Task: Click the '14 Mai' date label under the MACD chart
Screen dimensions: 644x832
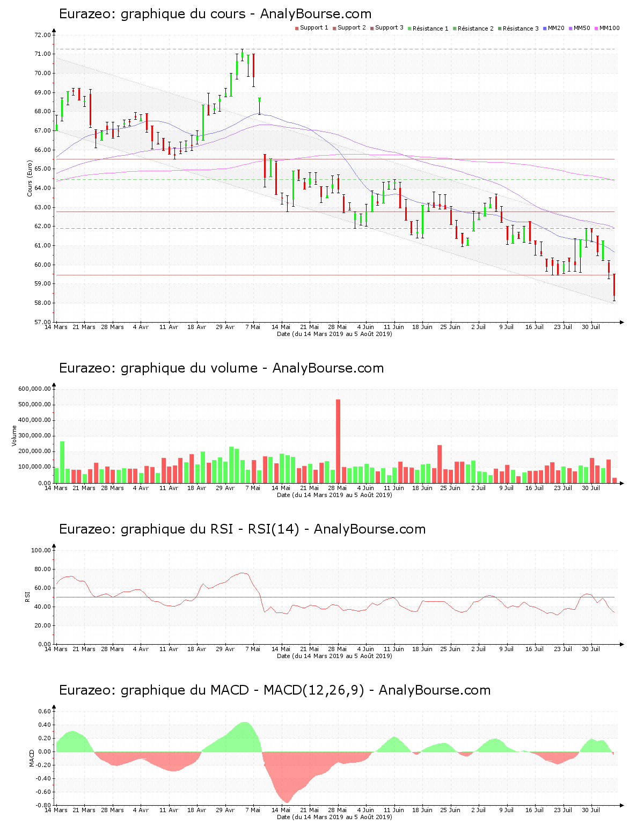Action: pos(281,810)
